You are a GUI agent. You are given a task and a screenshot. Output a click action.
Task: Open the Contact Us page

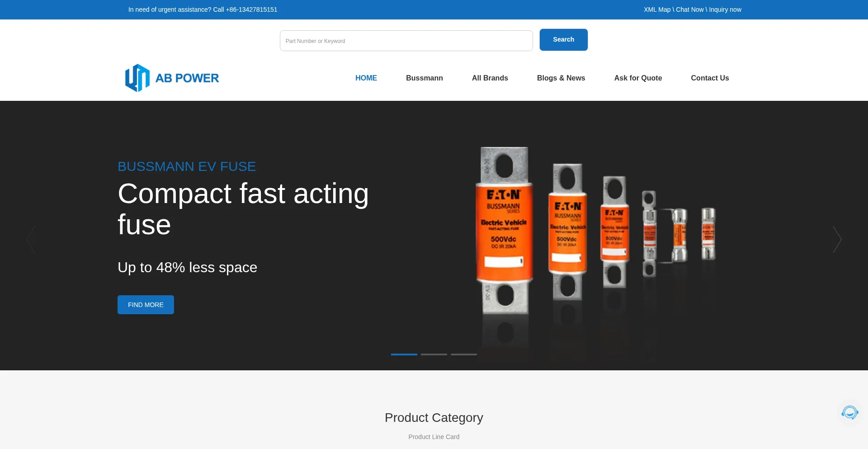click(710, 78)
